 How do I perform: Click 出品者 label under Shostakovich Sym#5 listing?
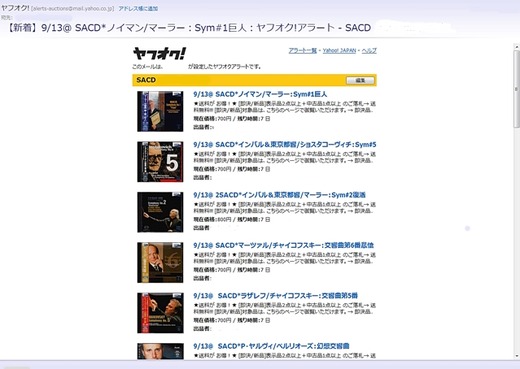[x=202, y=177]
